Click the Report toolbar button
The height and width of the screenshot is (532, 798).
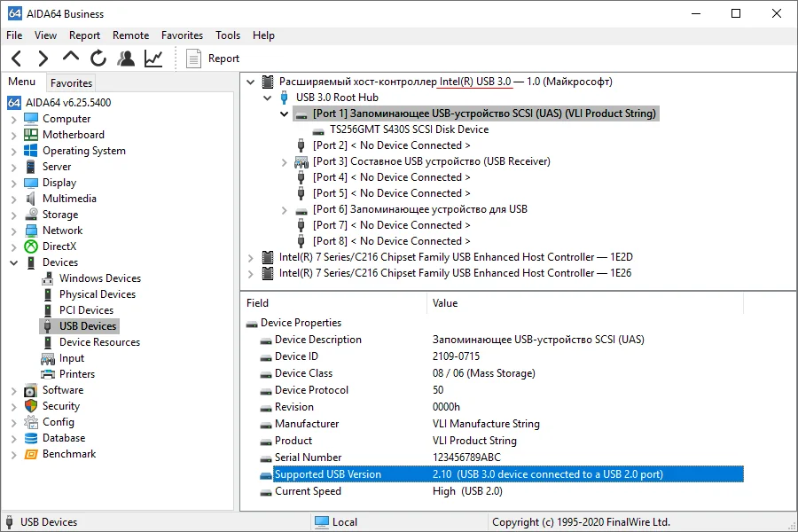(213, 59)
